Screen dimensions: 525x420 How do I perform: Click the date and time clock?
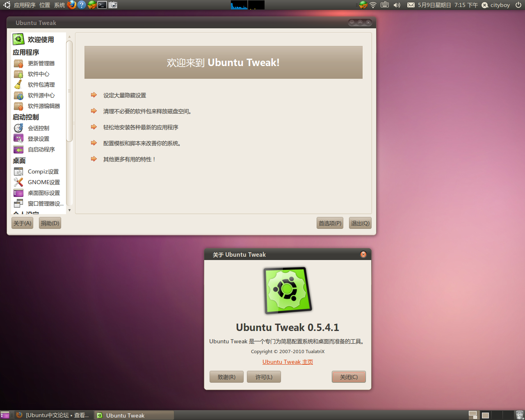[448, 5]
